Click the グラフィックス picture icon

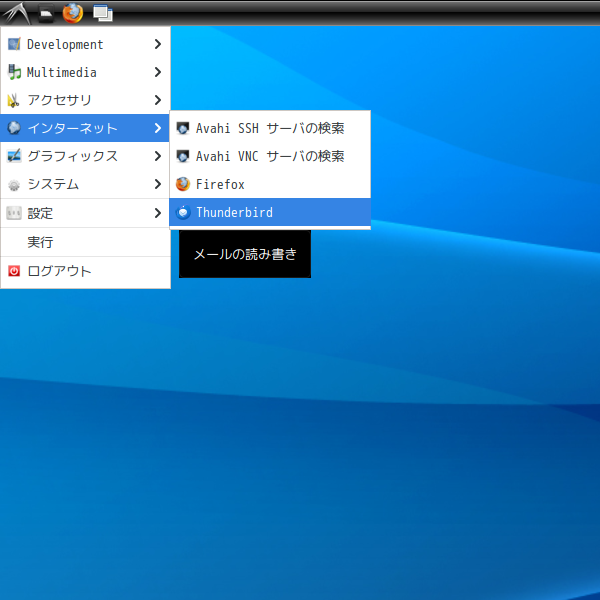click(x=14, y=156)
